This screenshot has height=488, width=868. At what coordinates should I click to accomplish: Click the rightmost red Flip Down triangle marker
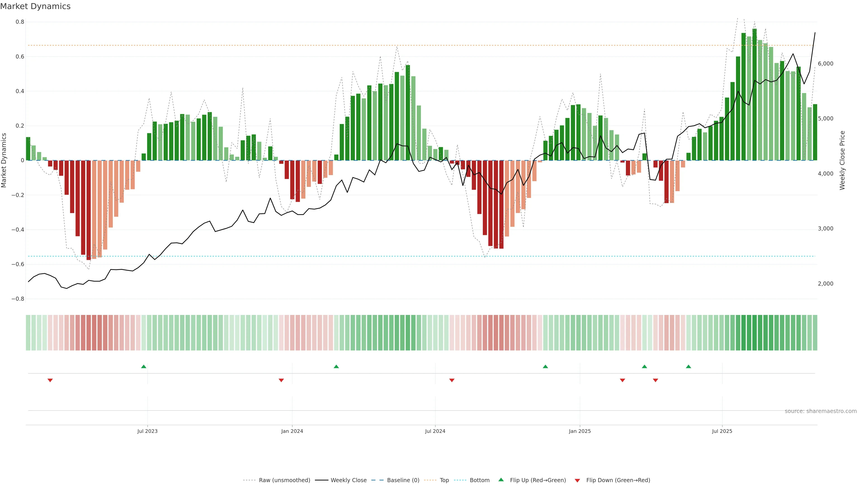655,380
